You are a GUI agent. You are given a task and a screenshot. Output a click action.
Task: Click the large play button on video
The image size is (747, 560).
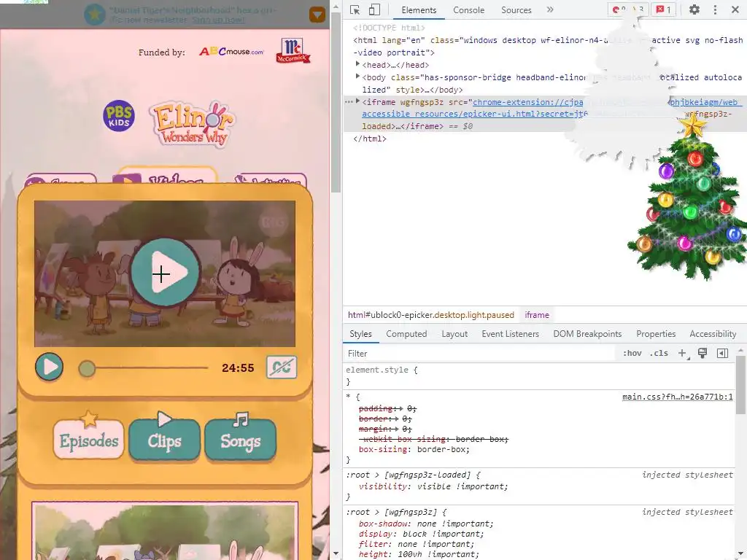point(165,272)
